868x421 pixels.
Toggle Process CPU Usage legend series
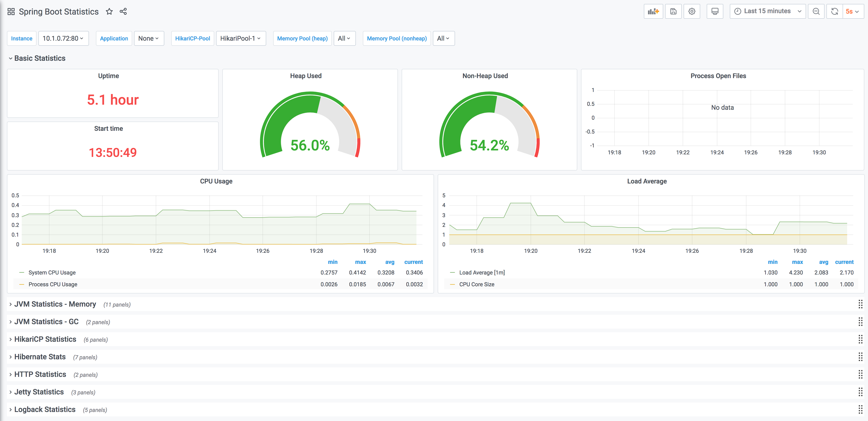click(x=52, y=284)
